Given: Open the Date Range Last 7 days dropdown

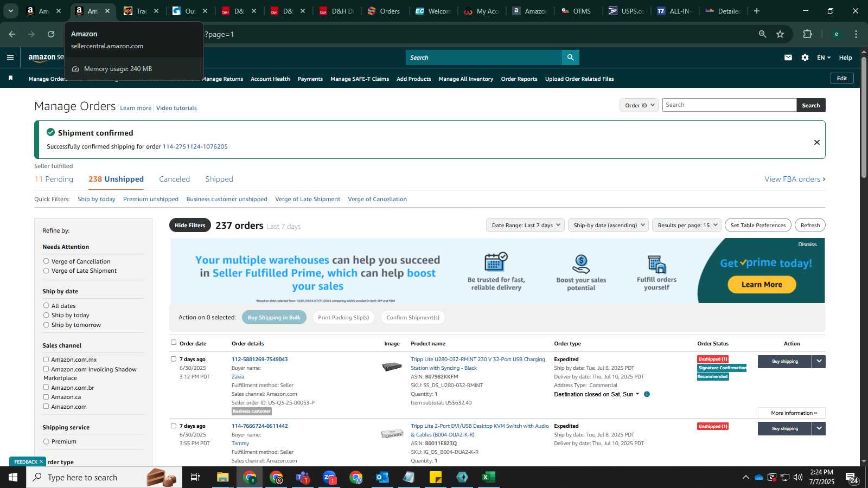Looking at the screenshot, I should click(525, 225).
